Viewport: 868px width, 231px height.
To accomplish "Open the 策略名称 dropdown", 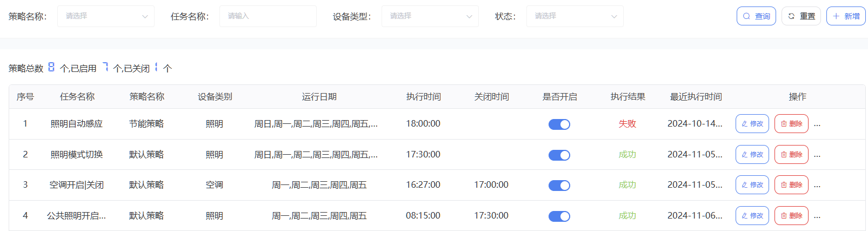I will point(106,16).
